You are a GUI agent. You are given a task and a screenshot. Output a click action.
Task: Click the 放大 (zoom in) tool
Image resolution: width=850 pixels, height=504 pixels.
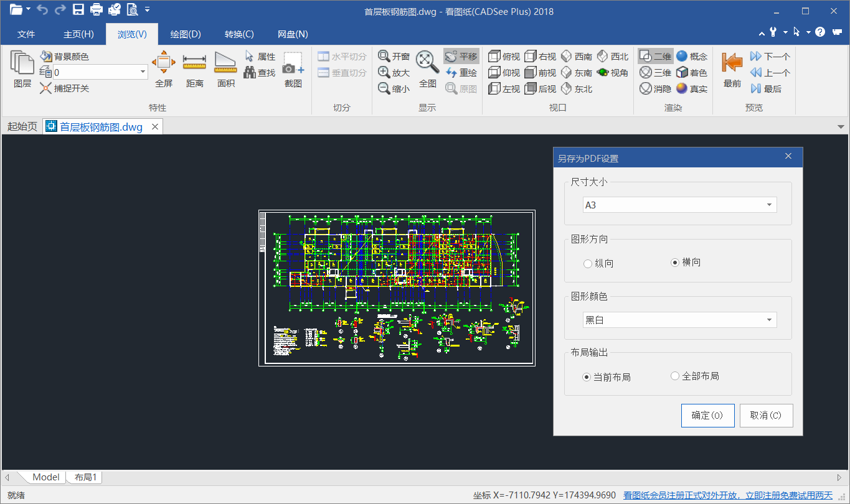tap(395, 72)
